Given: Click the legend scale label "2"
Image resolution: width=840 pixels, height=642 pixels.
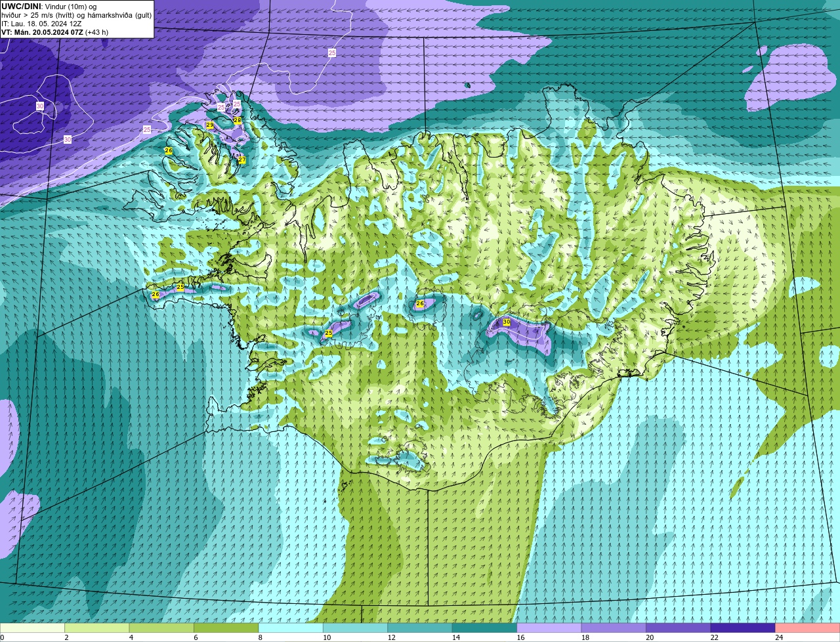Looking at the screenshot, I should pyautogui.click(x=66, y=637).
